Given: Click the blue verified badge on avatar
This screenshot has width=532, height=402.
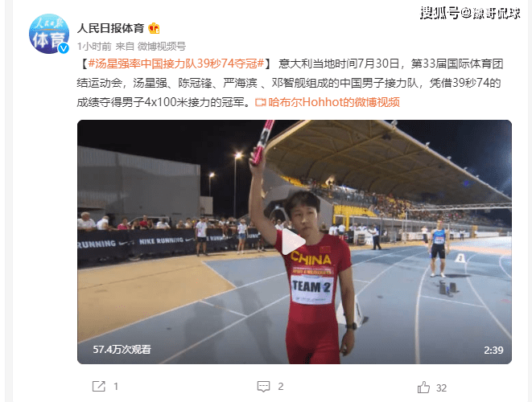Looking at the screenshot, I should point(64,48).
